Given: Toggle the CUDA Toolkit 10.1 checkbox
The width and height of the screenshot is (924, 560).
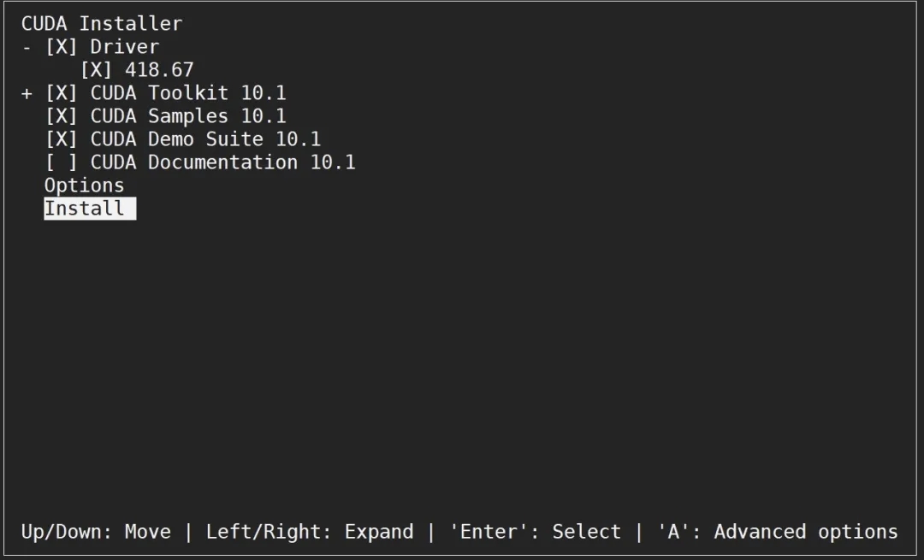Looking at the screenshot, I should (x=62, y=93).
